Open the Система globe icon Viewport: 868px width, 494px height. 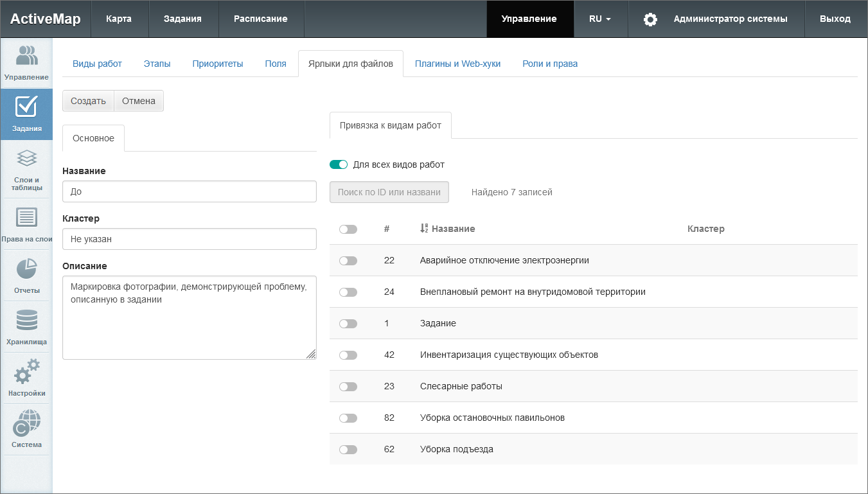pos(26,423)
